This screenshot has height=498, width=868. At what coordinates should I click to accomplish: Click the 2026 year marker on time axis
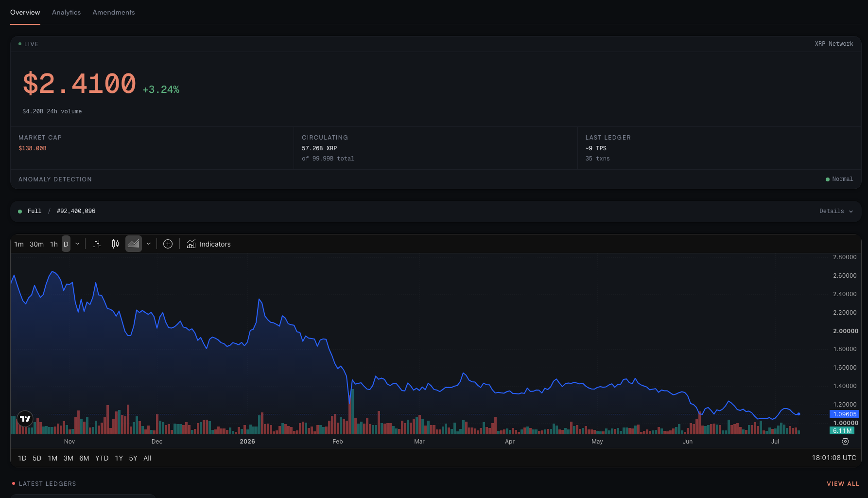click(x=247, y=442)
